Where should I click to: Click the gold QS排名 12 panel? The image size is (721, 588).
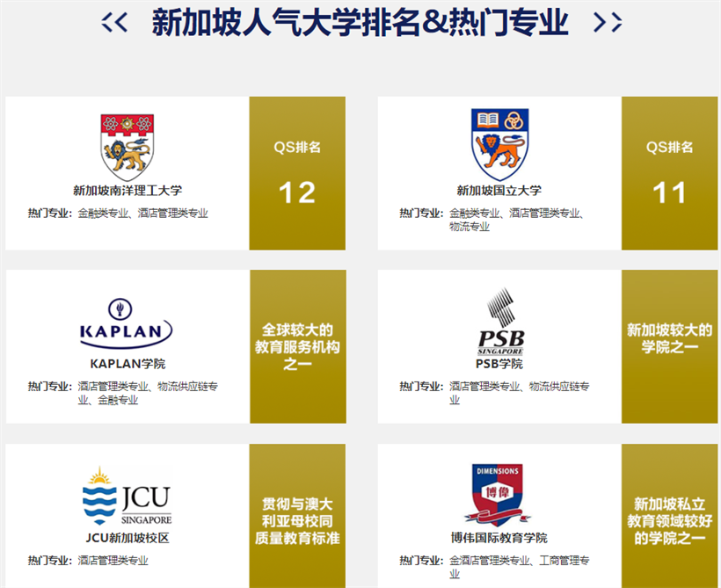point(297,173)
